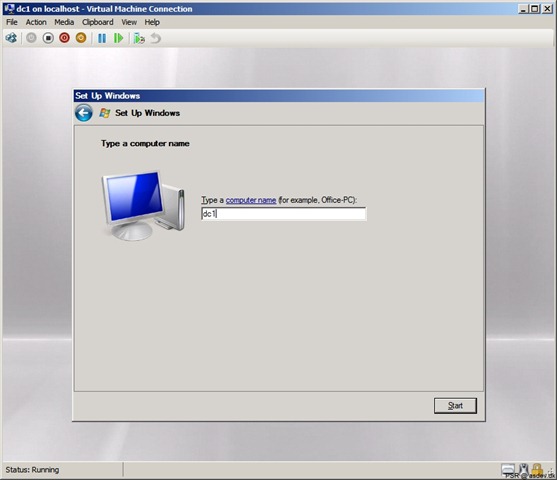This screenshot has width=557, height=480.
Task: Minimize the Virtual Machine Connection window
Action: [523, 9]
